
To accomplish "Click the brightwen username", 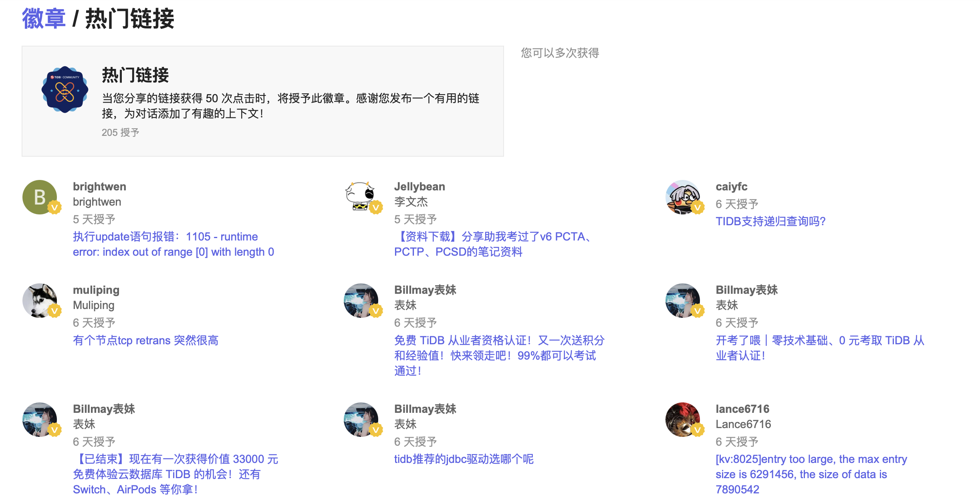I will [x=99, y=187].
